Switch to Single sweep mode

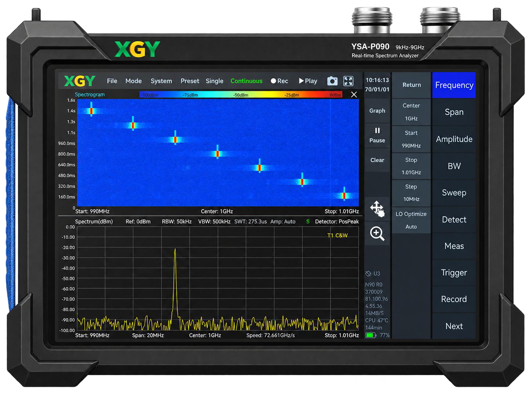coord(215,81)
